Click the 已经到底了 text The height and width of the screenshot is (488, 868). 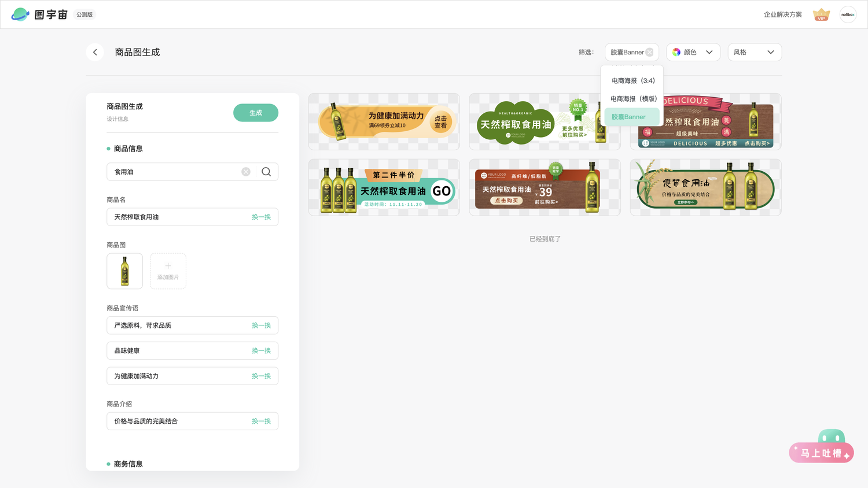coord(545,239)
